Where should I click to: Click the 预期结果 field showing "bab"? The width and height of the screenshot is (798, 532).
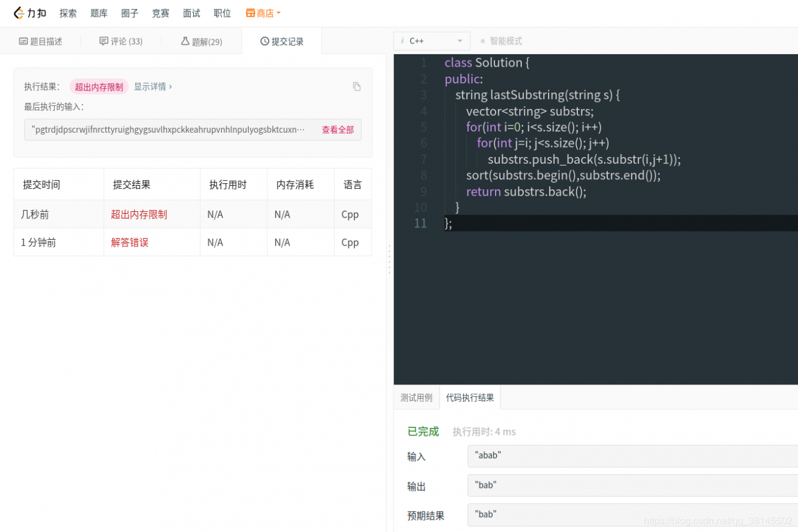632,515
